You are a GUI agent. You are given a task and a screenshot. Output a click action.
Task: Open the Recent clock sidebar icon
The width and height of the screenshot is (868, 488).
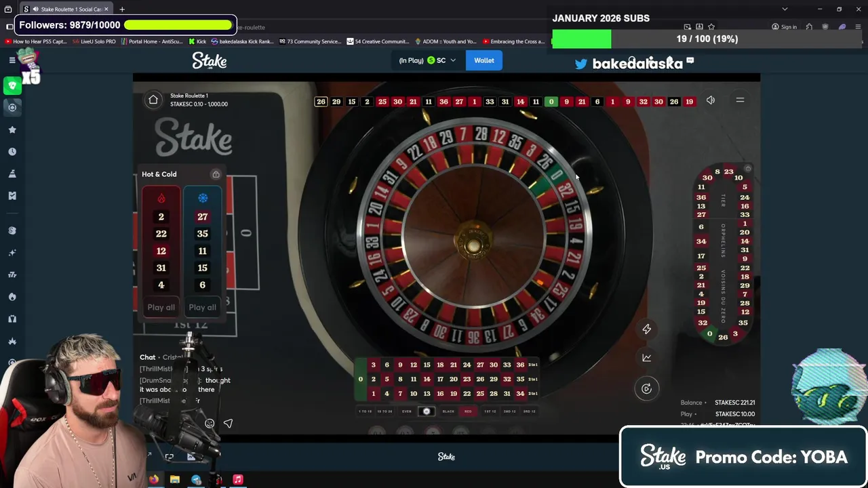(x=12, y=152)
